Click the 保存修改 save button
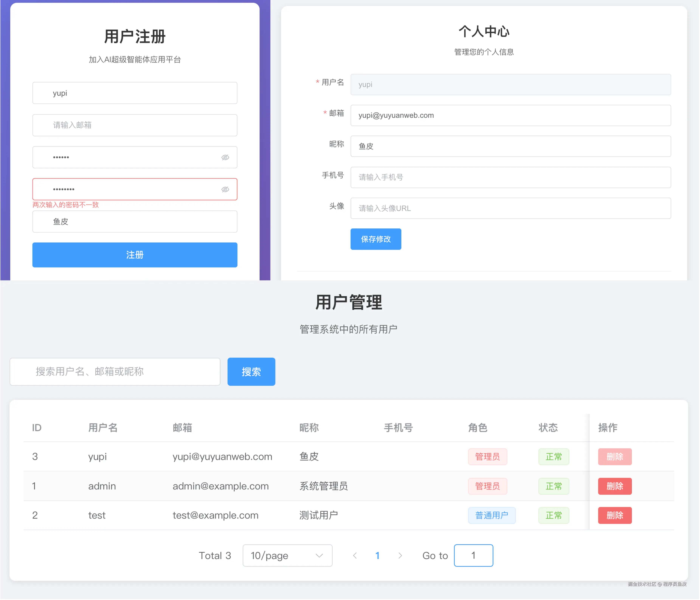This screenshot has height=600, width=700. (376, 239)
